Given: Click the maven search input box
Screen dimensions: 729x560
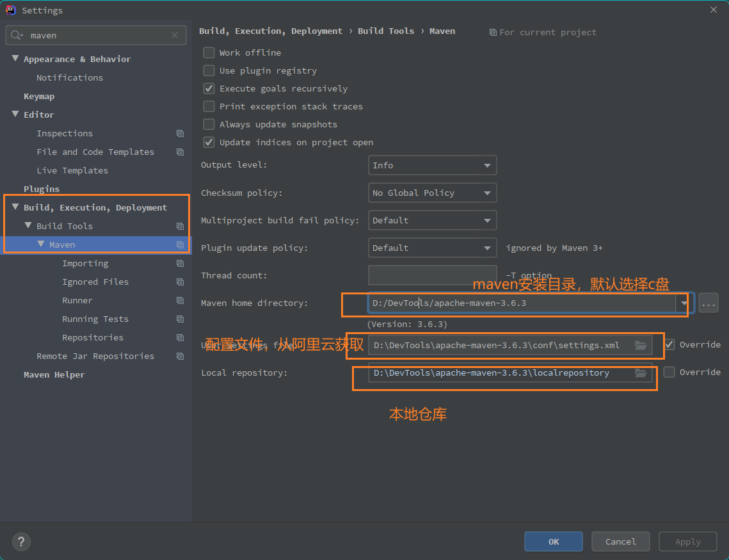Looking at the screenshot, I should coord(96,35).
